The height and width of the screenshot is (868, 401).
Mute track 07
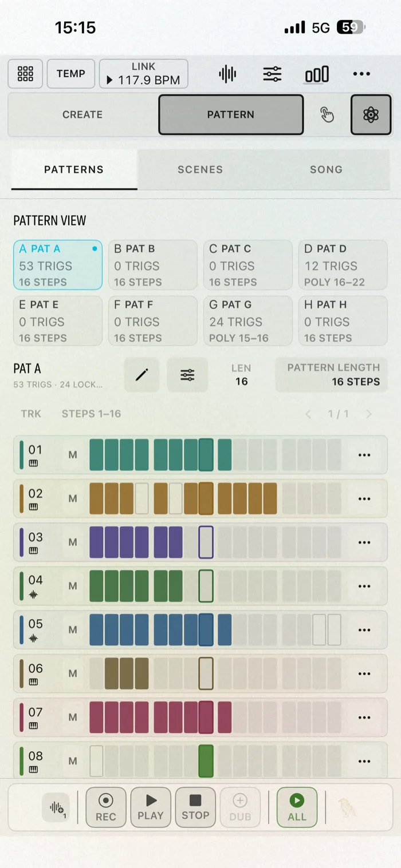[73, 717]
